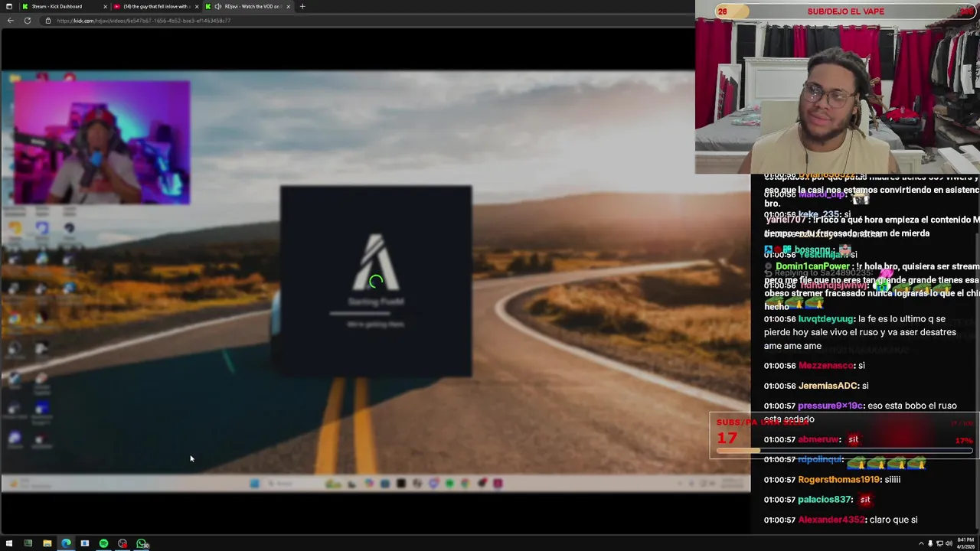This screenshot has height=551, width=980.
Task: Click the 'SUB/DEJO EL VAPE' banner text
Action: (x=845, y=11)
